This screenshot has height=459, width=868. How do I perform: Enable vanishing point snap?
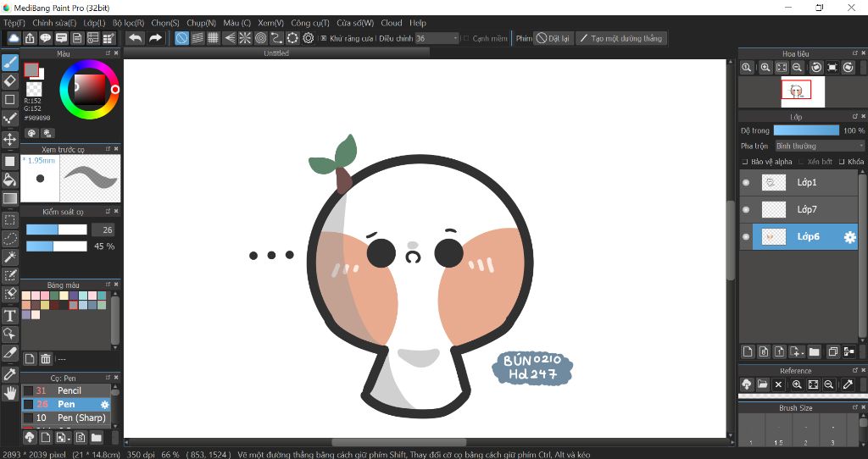tap(229, 38)
